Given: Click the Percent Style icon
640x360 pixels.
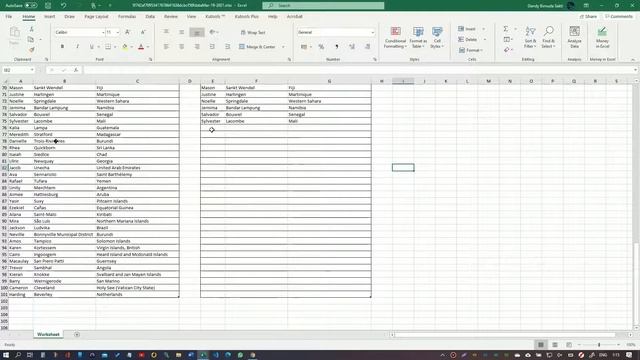Looking at the screenshot, I should coord(321,47).
